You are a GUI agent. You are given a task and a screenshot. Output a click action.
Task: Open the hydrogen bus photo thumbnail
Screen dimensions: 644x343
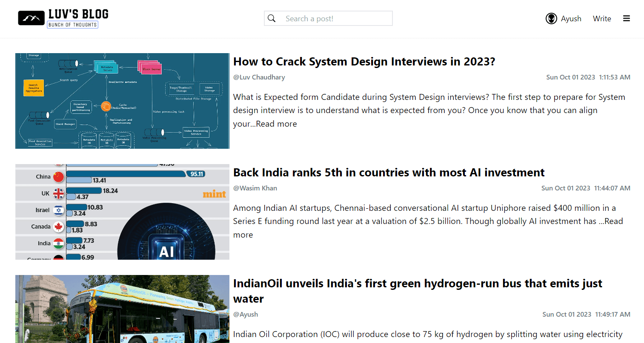122,309
